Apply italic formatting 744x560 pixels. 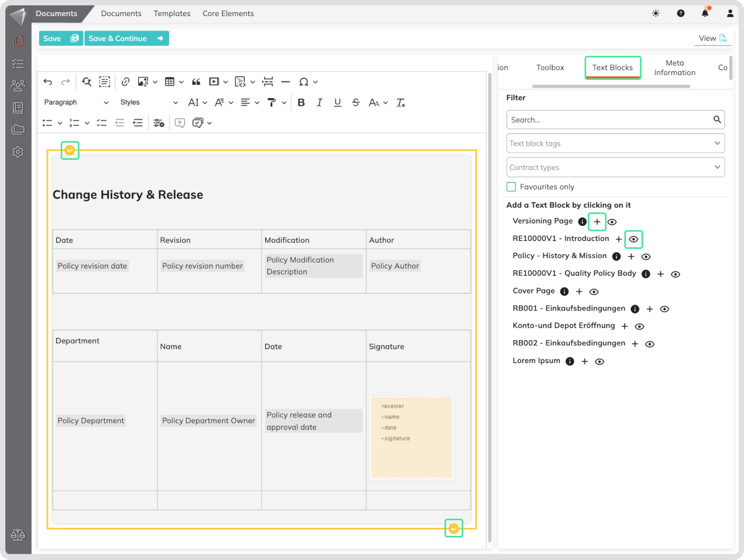click(319, 102)
